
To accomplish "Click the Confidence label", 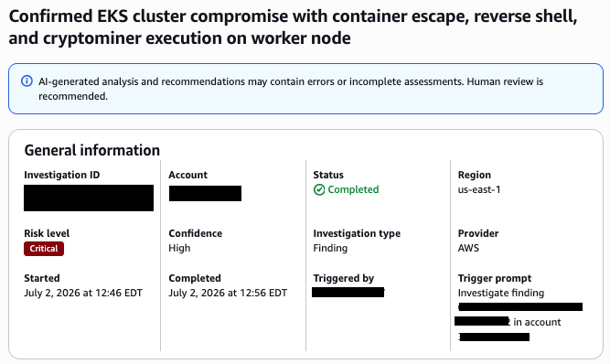I will click(196, 233).
